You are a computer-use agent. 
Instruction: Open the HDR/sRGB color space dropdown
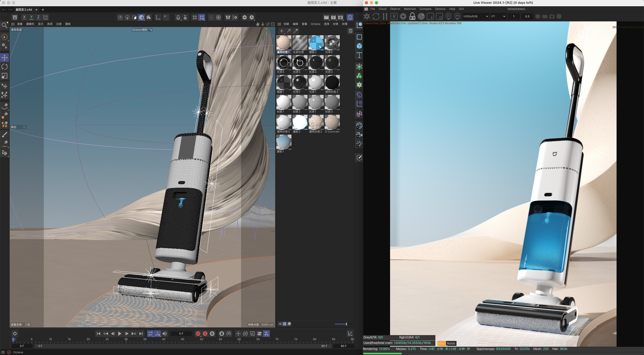tap(476, 17)
